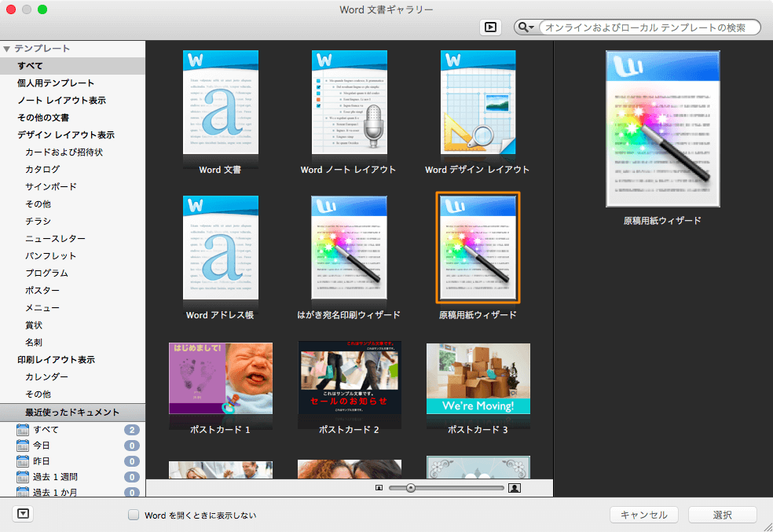Select the Word 文書 template icon
The image size is (773, 532).
pos(221,102)
